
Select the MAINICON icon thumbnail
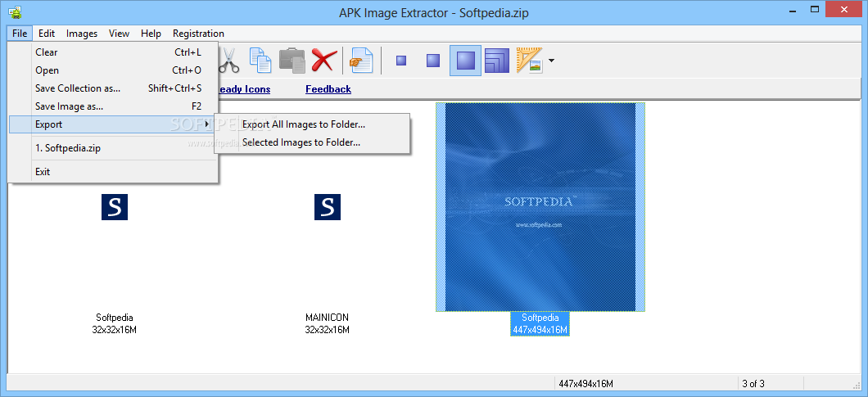328,207
